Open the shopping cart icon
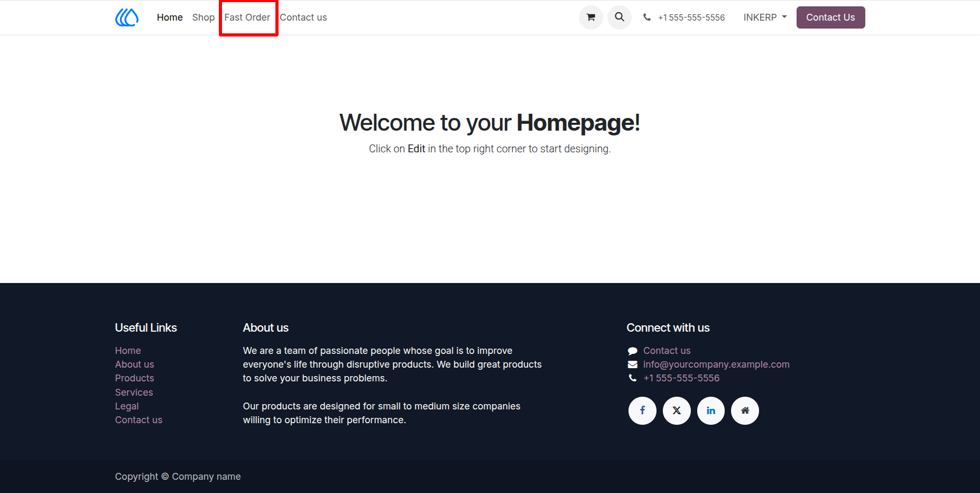The height and width of the screenshot is (493, 980). coord(591,17)
